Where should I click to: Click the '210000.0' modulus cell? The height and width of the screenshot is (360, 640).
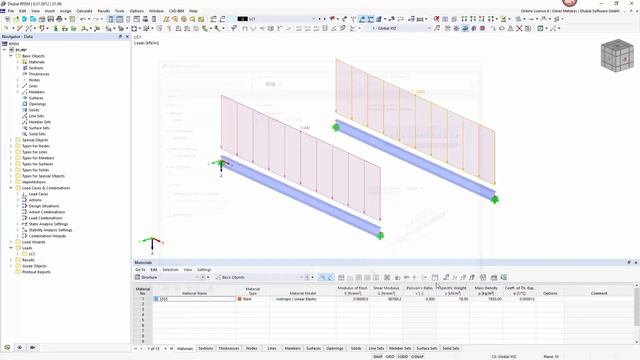click(353, 299)
